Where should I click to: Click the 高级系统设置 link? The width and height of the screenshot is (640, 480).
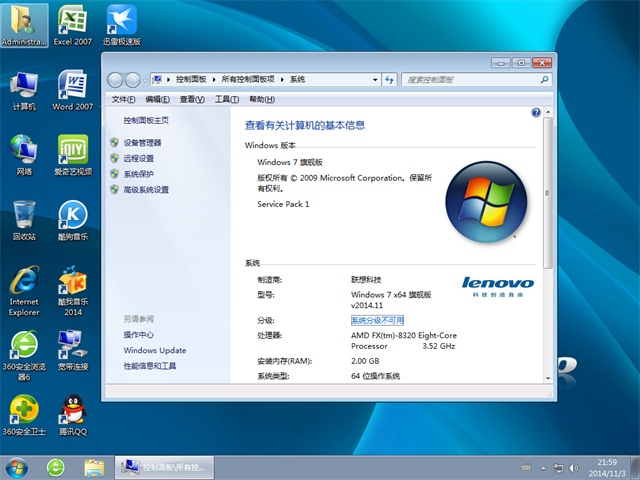click(146, 189)
